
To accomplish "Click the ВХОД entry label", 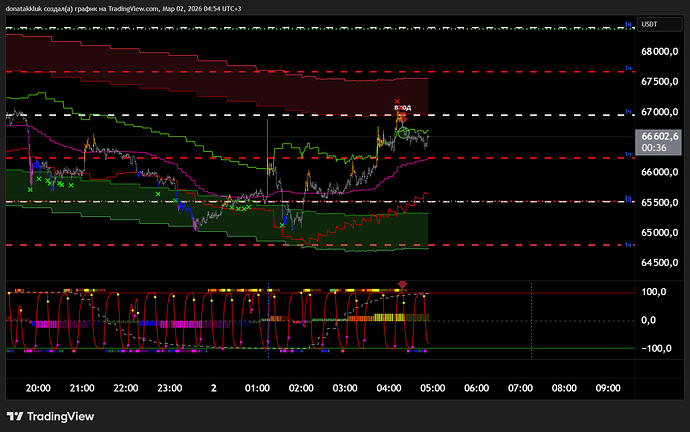I will click(402, 108).
